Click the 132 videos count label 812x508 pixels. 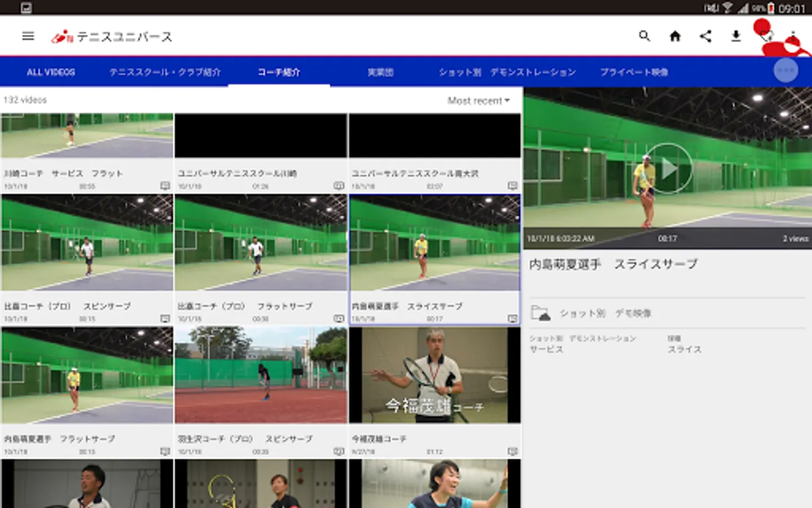pyautogui.click(x=25, y=100)
